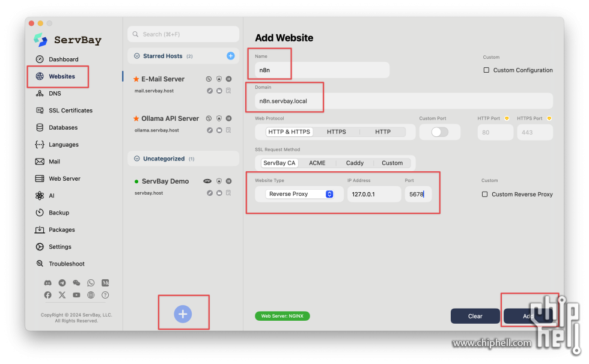Click the Port field showing 5678
The width and height of the screenshot is (589, 364).
(x=418, y=195)
